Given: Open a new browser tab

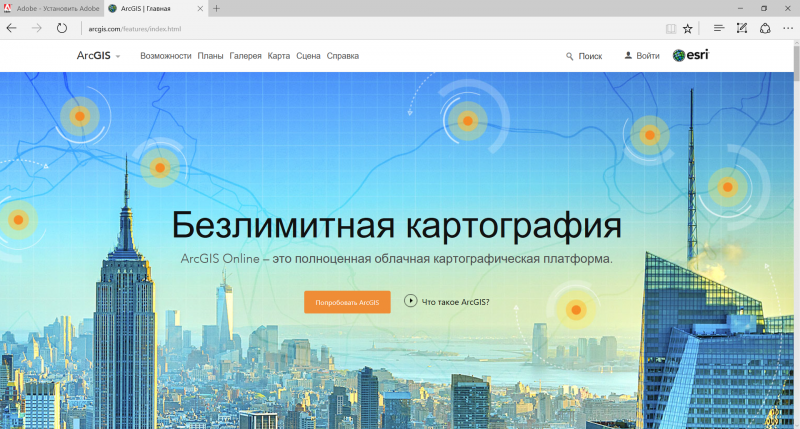Looking at the screenshot, I should (217, 8).
